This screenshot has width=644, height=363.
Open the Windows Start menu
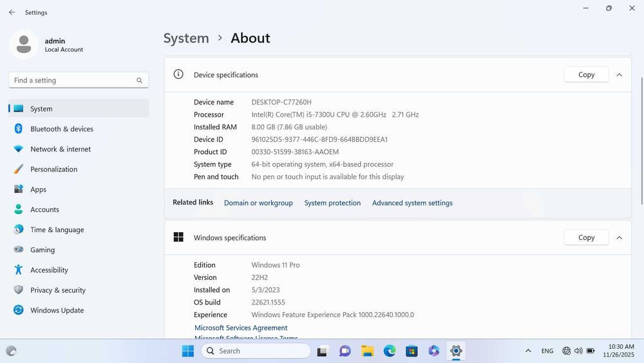click(187, 351)
